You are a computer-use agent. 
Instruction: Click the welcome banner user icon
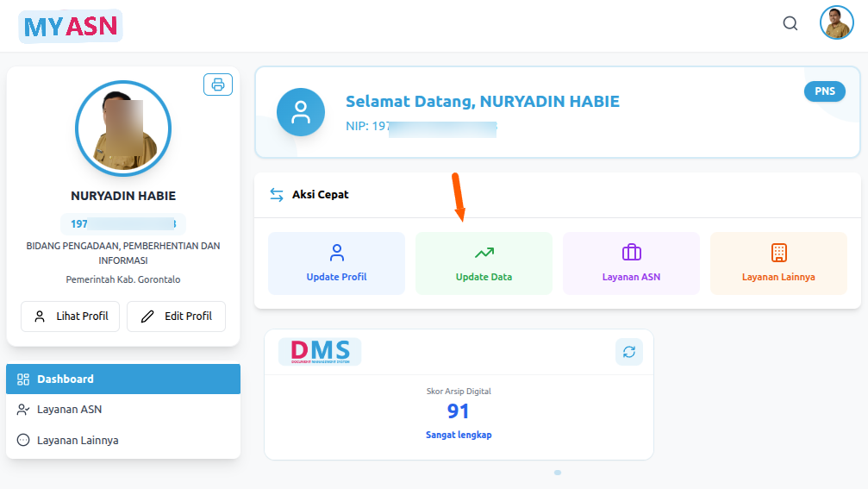pyautogui.click(x=301, y=112)
